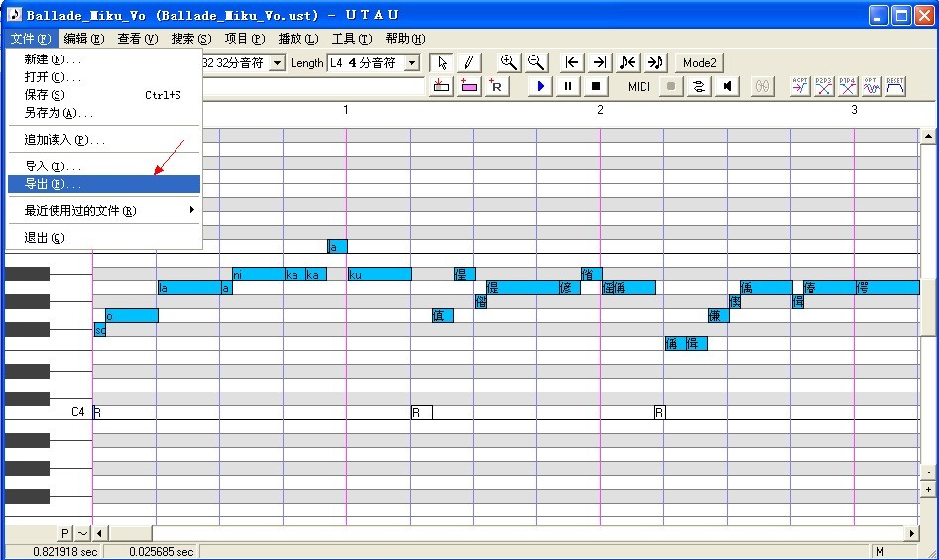Expand the 最近使用过的文件 submenu
This screenshot has height=560, width=939.
tap(104, 210)
